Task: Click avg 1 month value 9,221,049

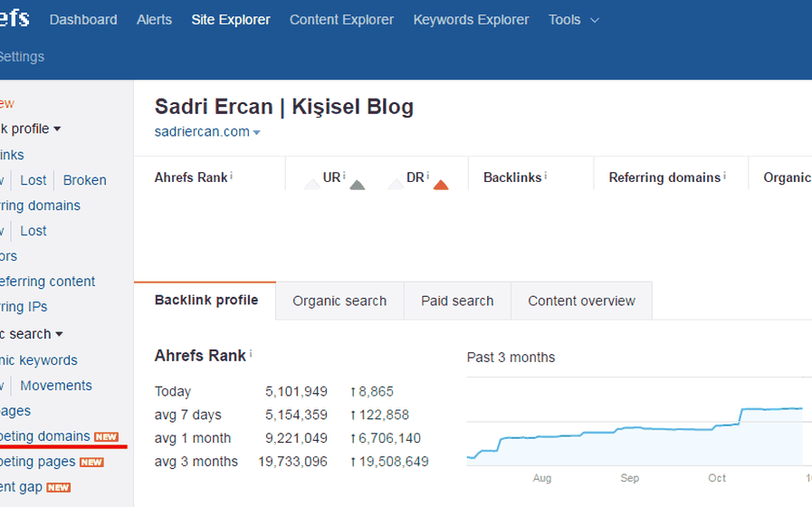Action: (296, 438)
